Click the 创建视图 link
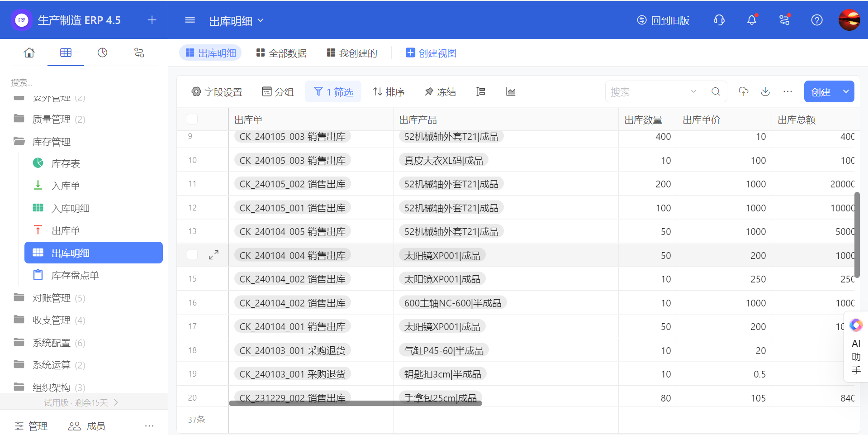 point(431,53)
